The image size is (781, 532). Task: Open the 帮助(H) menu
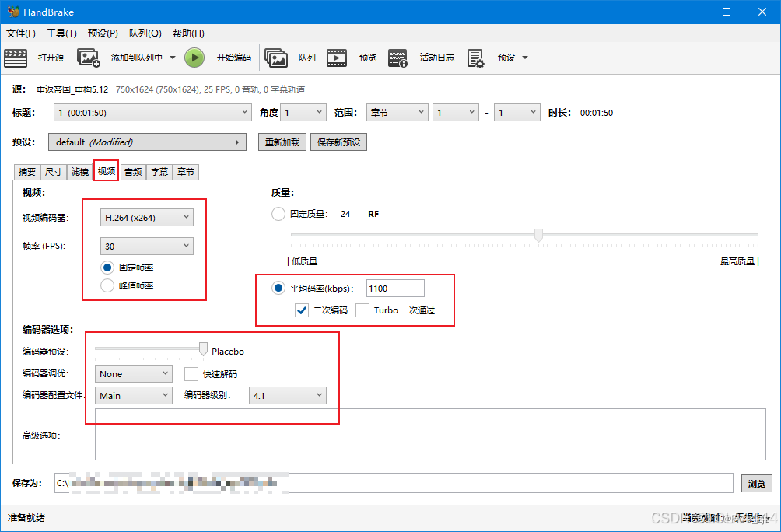[x=188, y=33]
